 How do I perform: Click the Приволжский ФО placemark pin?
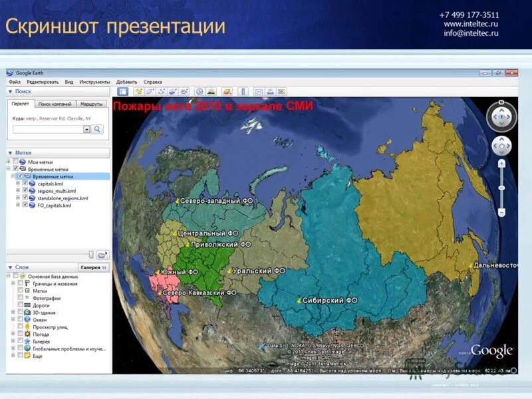(x=188, y=245)
